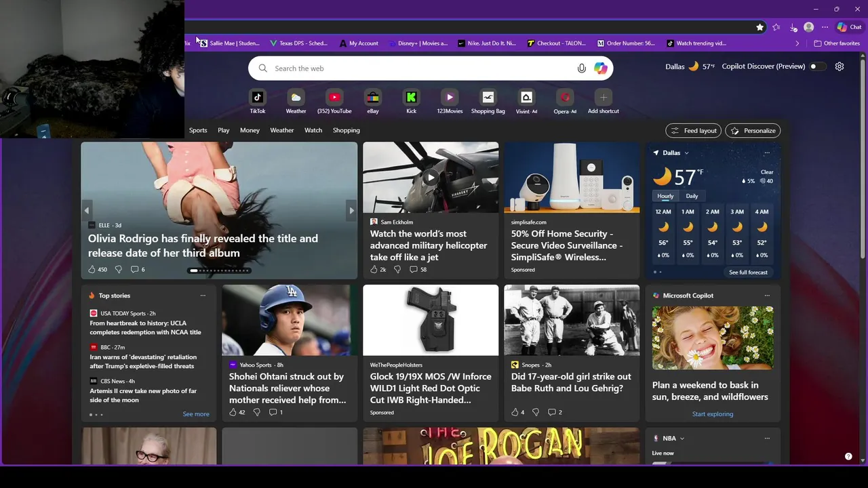Open the Iran warns retaliation headline
This screenshot has height=488, width=868.
143,362
